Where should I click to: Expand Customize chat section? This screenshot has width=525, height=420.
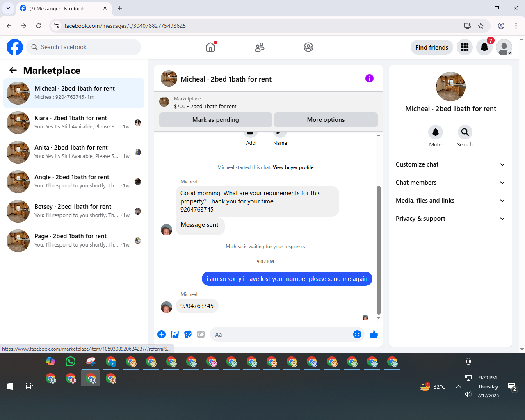tap(451, 164)
